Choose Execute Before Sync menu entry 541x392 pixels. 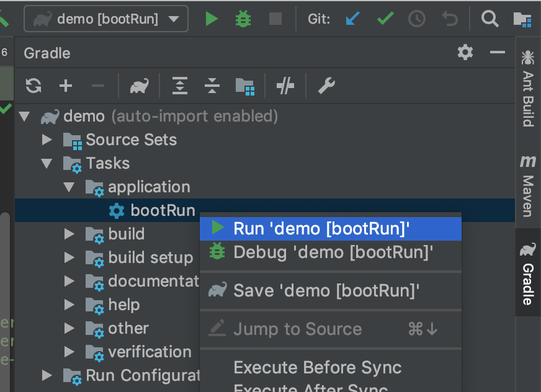point(331,367)
